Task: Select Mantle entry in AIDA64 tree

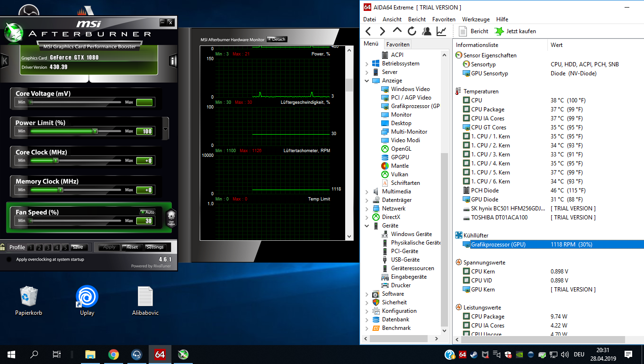Action: [x=395, y=166]
